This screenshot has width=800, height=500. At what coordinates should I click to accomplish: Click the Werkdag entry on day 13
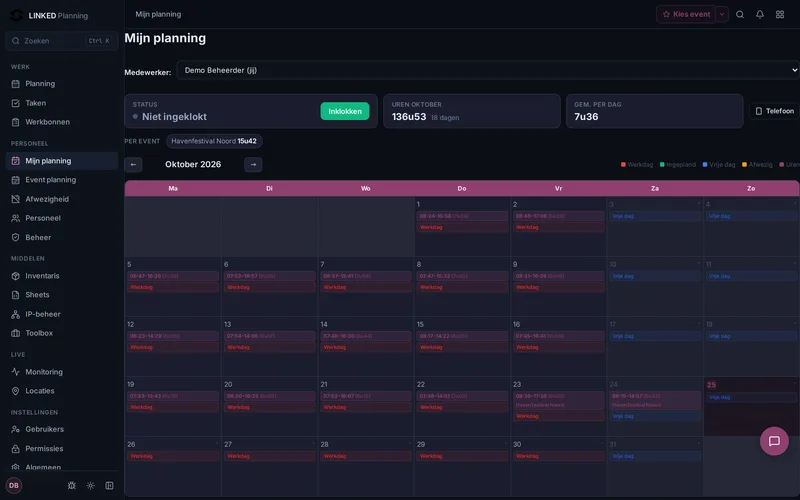(269, 347)
